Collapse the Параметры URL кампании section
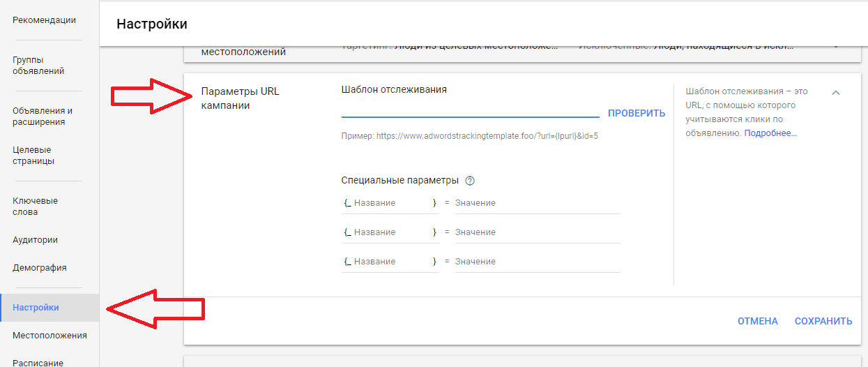 click(x=836, y=93)
